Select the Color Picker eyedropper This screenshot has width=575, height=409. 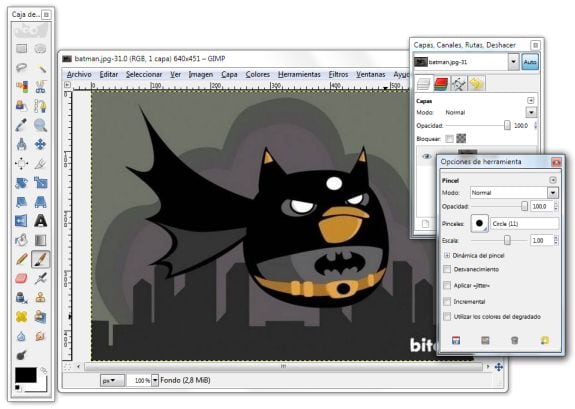coord(22,125)
